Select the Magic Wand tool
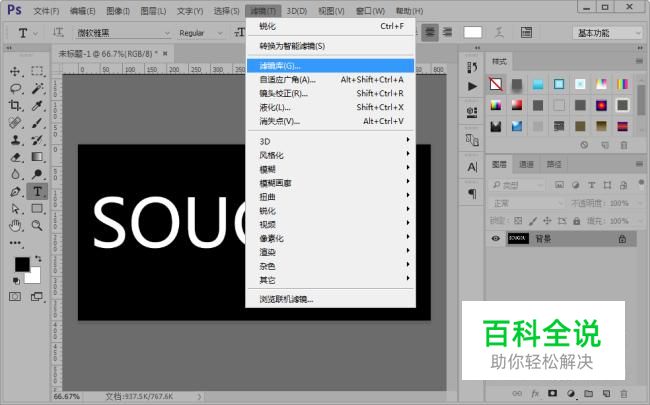 tap(37, 88)
